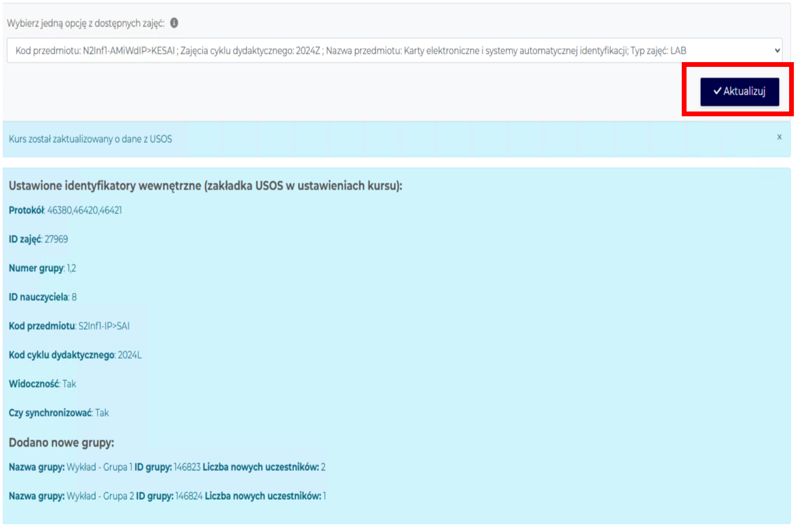796x532 pixels.
Task: Click the 'Dodano nowe grupy' heading
Action: coord(61,443)
